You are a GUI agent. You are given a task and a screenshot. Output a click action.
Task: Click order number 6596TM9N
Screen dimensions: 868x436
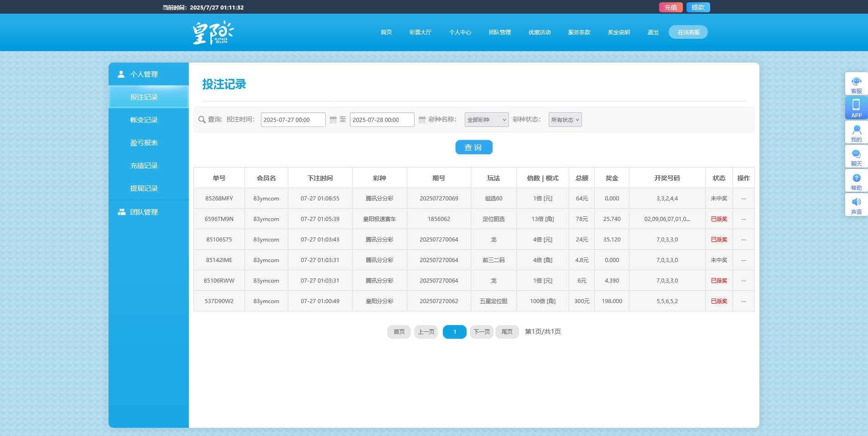[219, 219]
